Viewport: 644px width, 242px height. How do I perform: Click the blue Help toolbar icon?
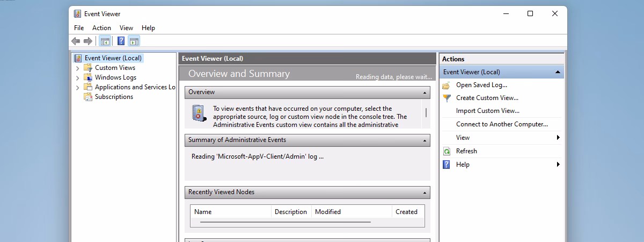[121, 41]
